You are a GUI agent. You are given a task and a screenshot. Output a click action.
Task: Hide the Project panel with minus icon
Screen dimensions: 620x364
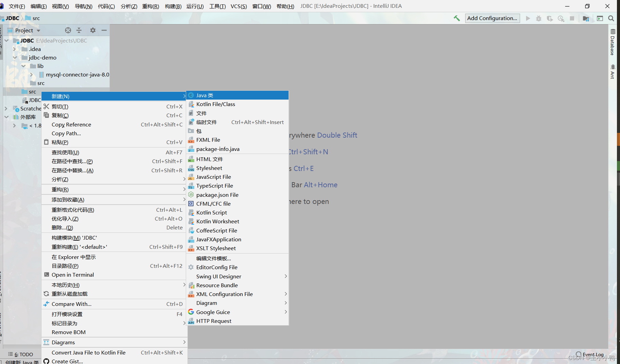point(104,30)
